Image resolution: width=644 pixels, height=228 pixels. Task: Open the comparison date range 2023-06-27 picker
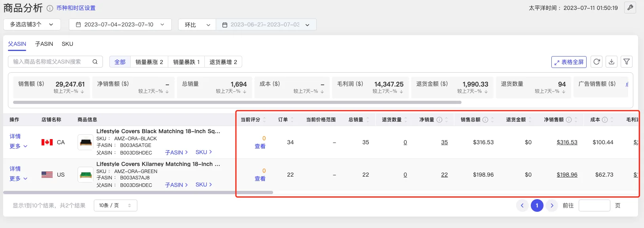point(266,24)
